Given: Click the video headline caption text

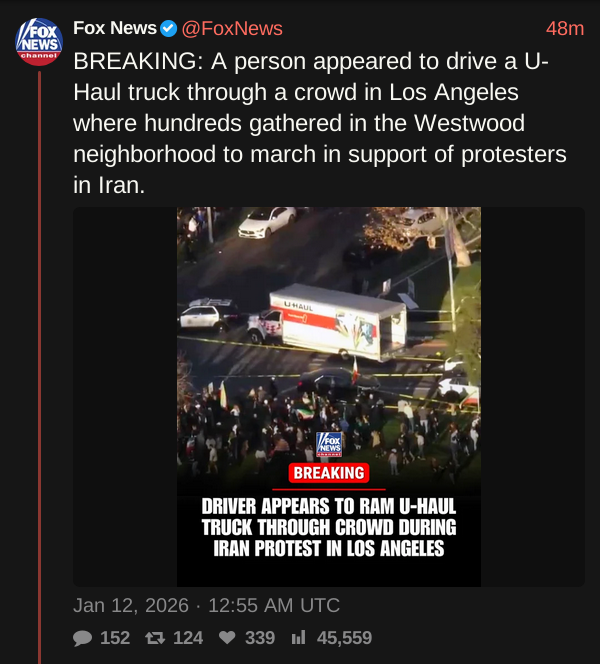Looking at the screenshot, I should coord(329,527).
